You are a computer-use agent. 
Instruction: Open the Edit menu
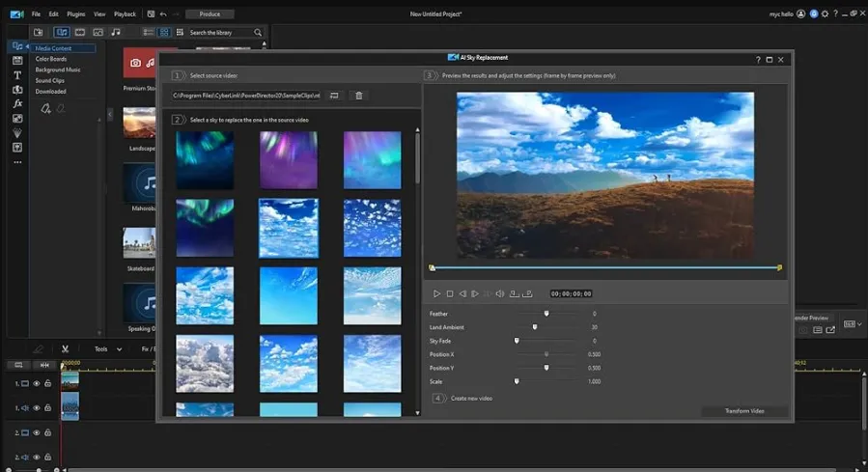pos(53,14)
